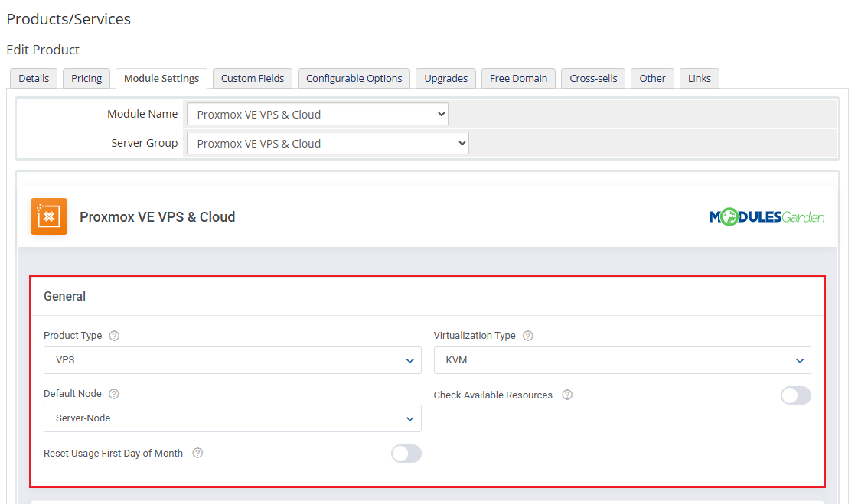This screenshot has height=504, width=858.
Task: Click the Product Type label
Action: 73,336
